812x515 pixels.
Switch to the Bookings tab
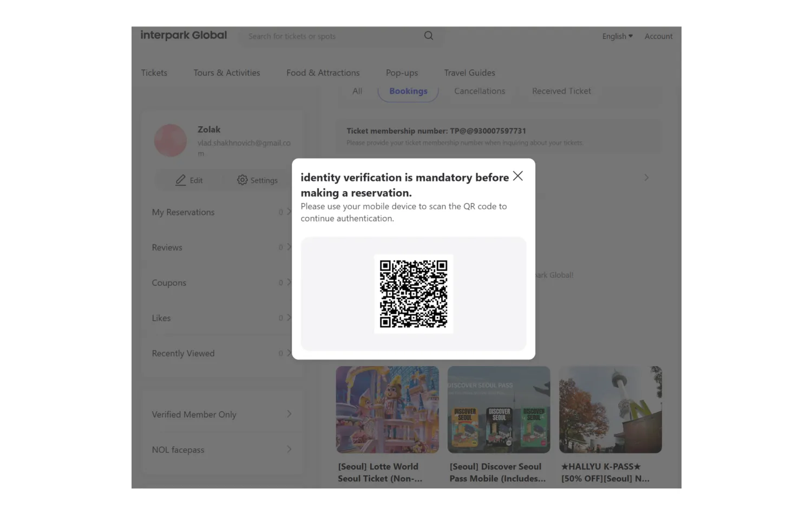click(408, 91)
